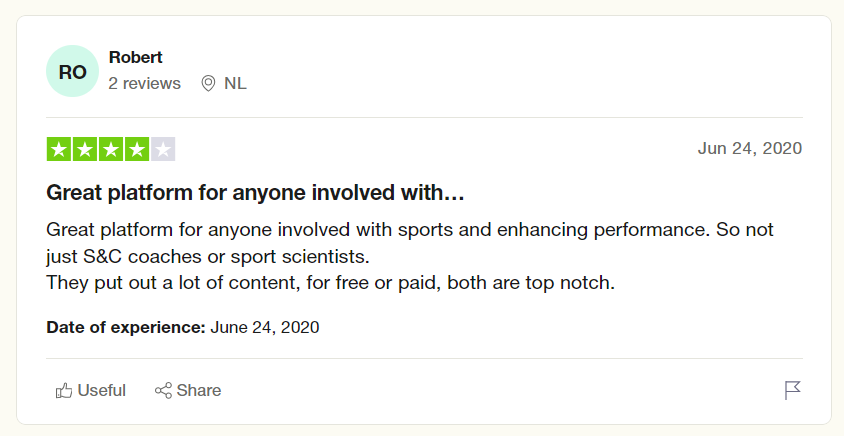Click the fourth green star
This screenshot has width=844, height=436.
pos(137,149)
